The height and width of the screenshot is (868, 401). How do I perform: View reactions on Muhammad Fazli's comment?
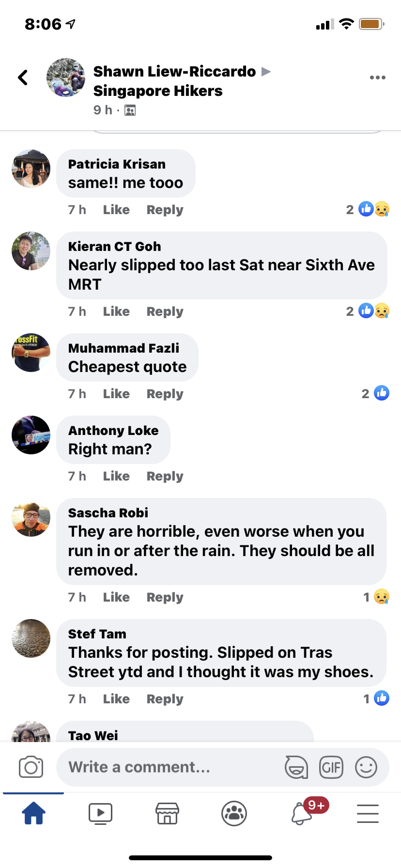375,393
